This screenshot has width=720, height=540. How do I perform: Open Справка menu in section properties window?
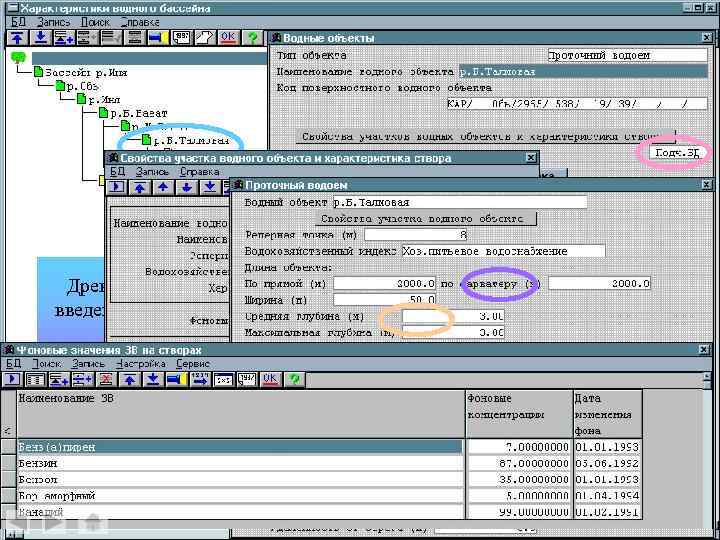pos(199,172)
